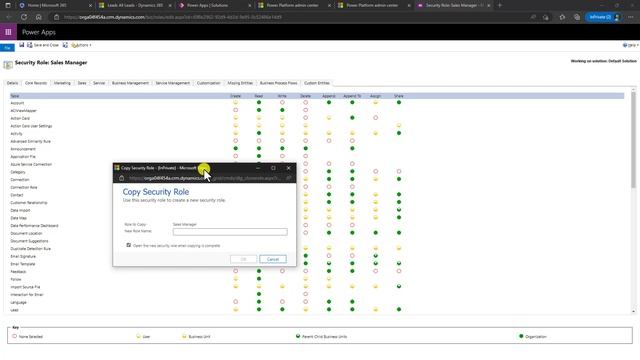
Task: Click the scrollbar down arrow of the privilege table
Action: 633,311
